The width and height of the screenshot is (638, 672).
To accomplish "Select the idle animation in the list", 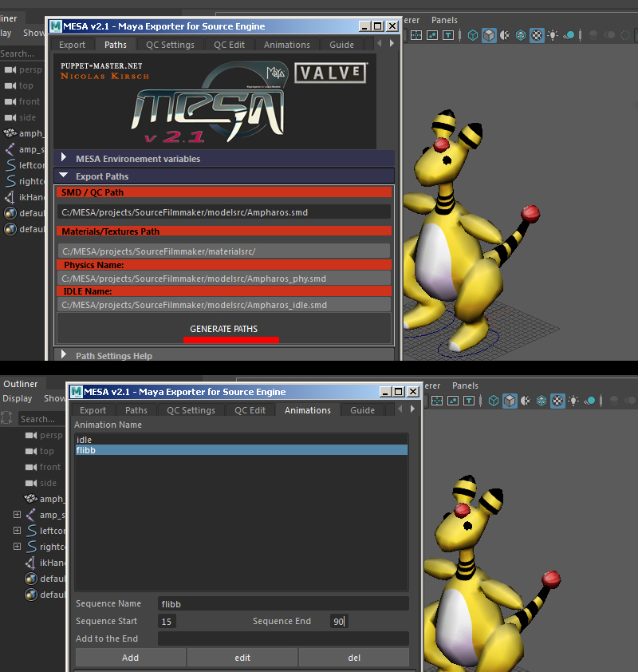I will pyautogui.click(x=242, y=440).
